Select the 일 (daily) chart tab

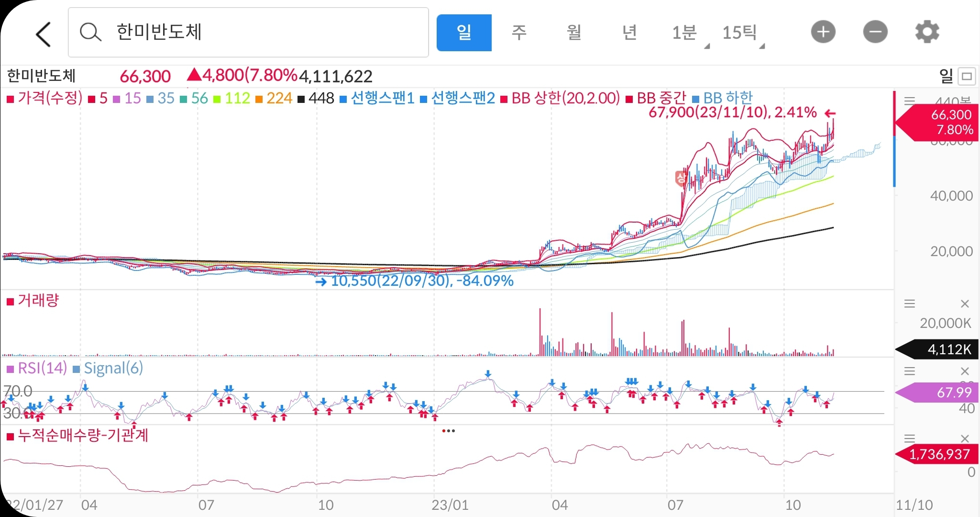(464, 33)
